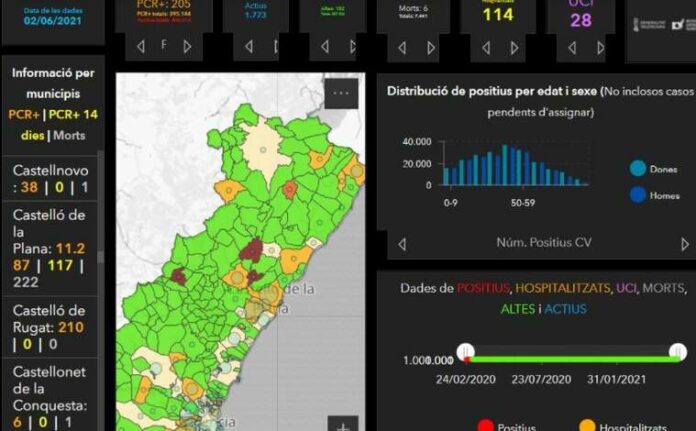The height and width of the screenshot is (431, 696).
Task: Click previous arrow under PCR+ panel
Action: tap(139, 46)
